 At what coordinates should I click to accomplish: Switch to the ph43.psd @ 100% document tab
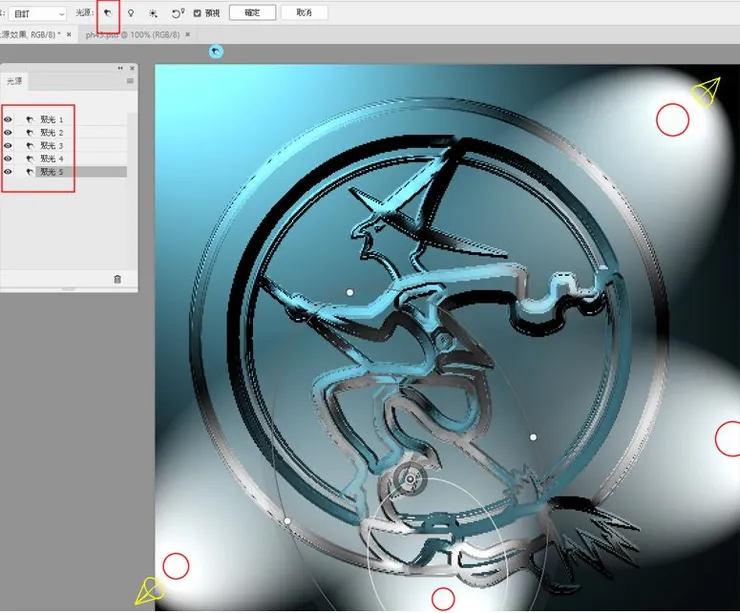[x=133, y=34]
